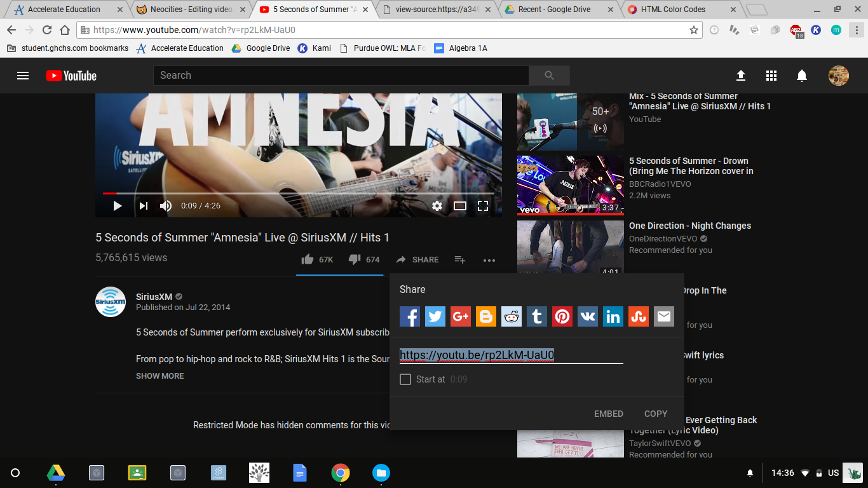
Task: Open the YouTube upload icon
Action: coord(741,76)
